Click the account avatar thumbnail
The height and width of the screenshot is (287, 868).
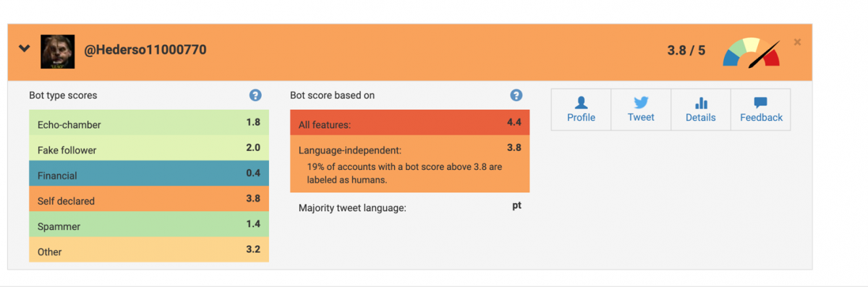coord(57,51)
